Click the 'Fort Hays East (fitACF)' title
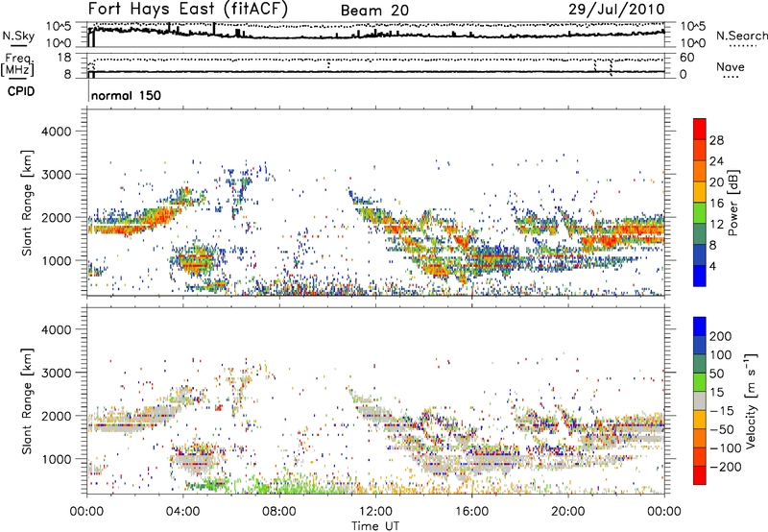 pyautogui.click(x=188, y=9)
